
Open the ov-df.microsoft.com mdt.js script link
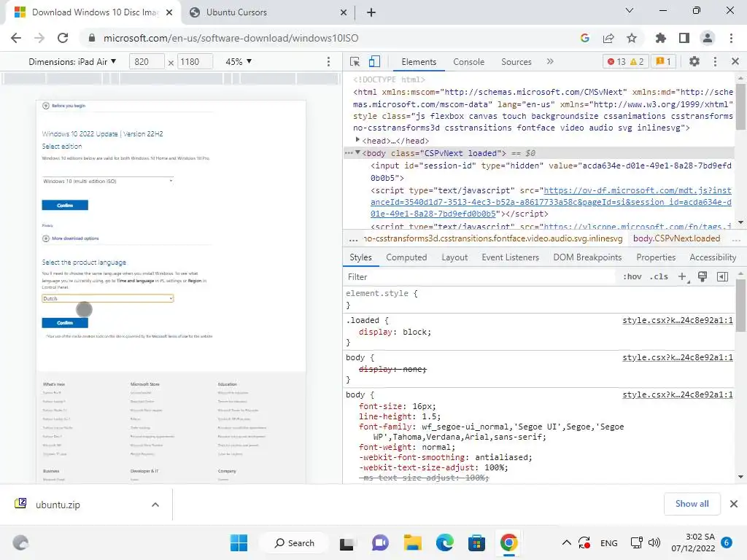click(x=551, y=203)
